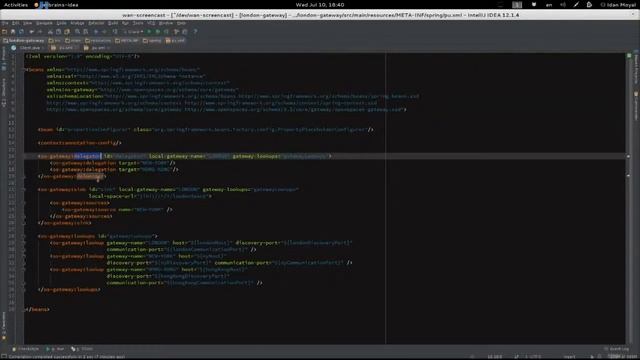Screen dimensions: 640x360
Task: Open the Commander side panel
Action: pyautogui.click(x=636, y=105)
